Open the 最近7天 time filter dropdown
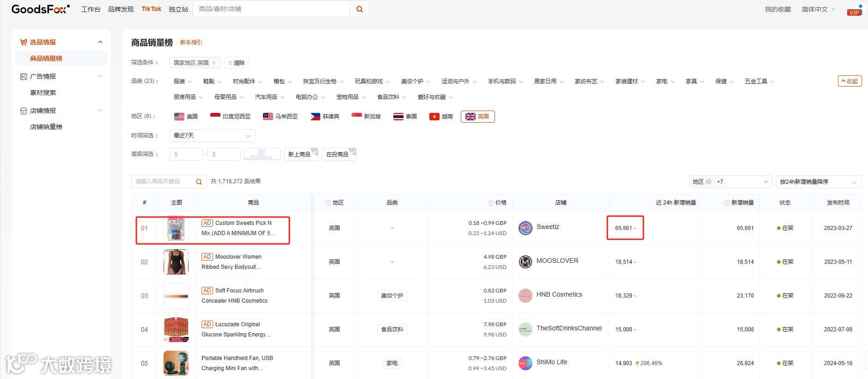 tap(212, 136)
